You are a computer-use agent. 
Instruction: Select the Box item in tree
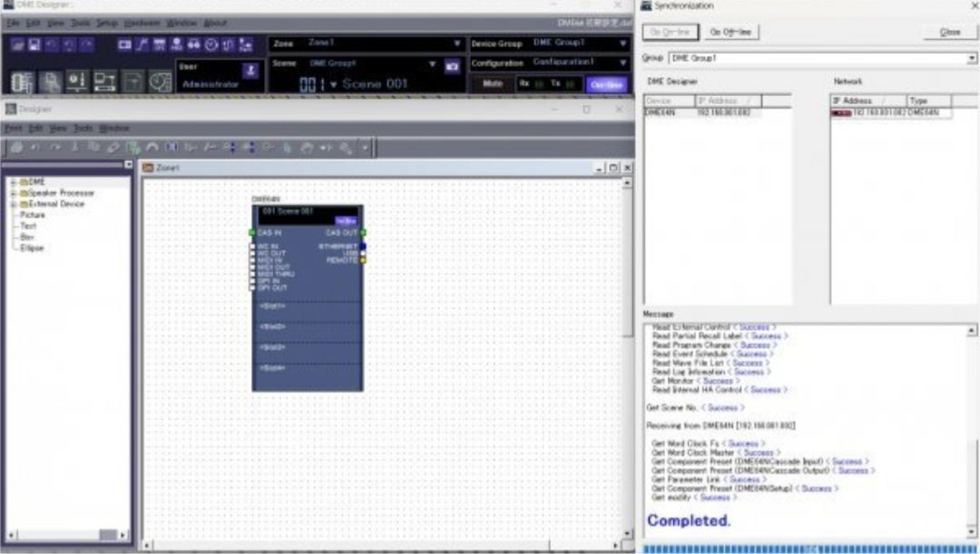(27, 237)
